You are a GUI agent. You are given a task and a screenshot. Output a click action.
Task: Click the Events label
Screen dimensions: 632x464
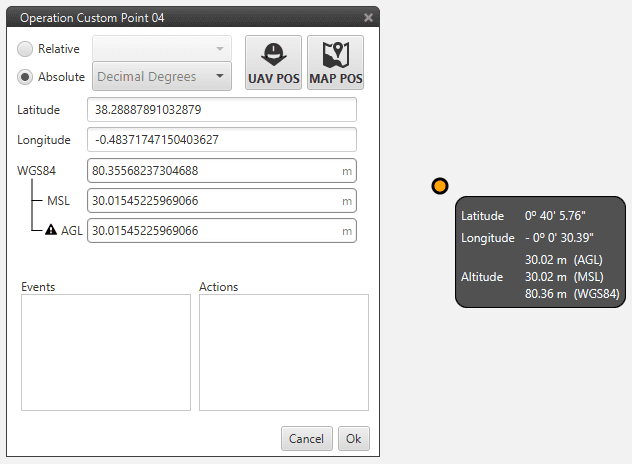tap(38, 287)
